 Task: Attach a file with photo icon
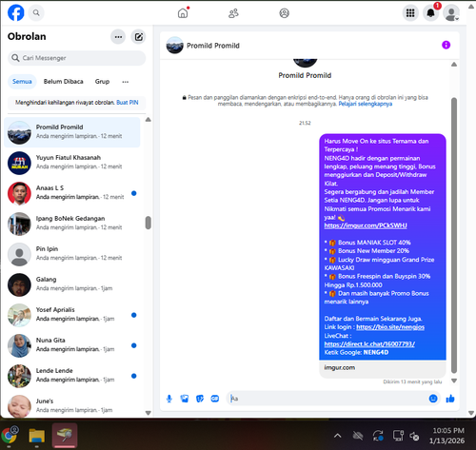(x=185, y=399)
